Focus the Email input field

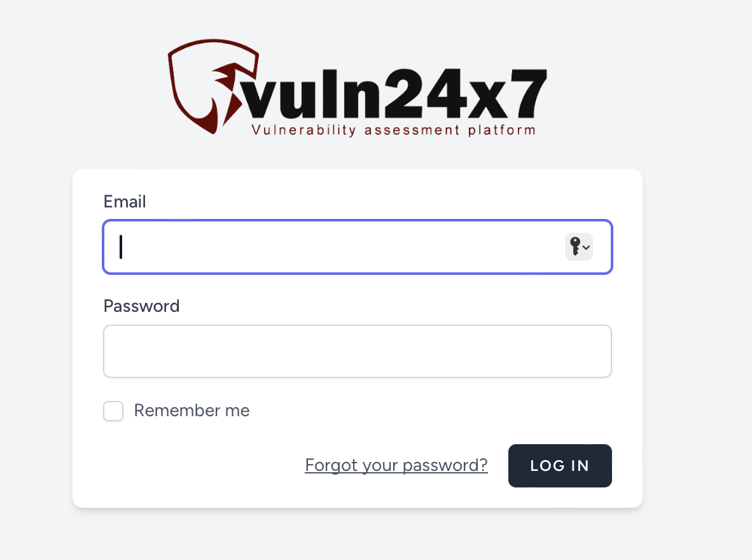(x=358, y=247)
